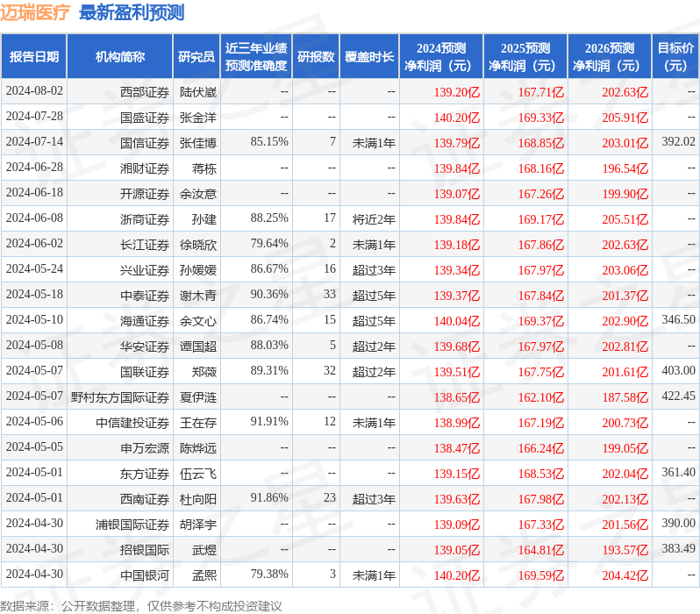
Task: Click the 2025预测净利润 column header
Action: point(525,57)
